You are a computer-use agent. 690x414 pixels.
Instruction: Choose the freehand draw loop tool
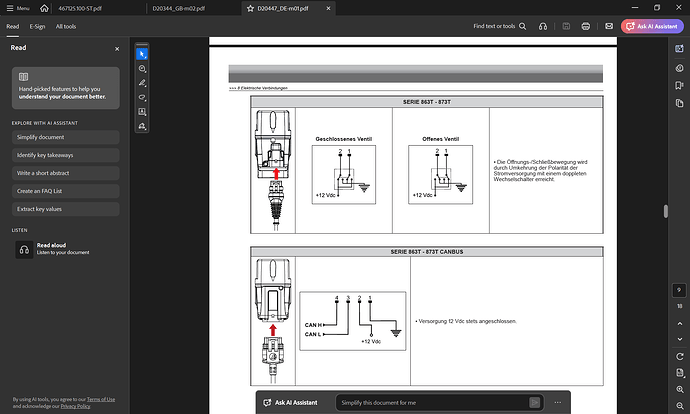[x=142, y=98]
